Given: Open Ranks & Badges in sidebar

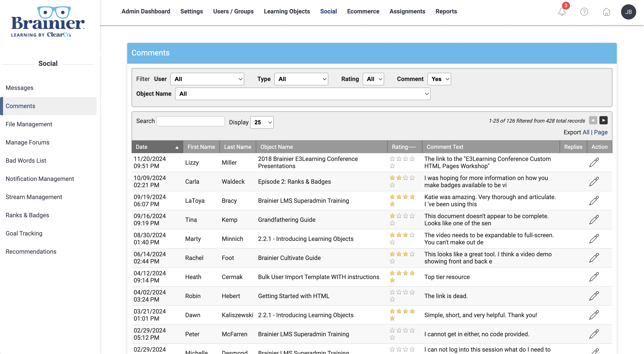Looking at the screenshot, I should click(x=27, y=215).
